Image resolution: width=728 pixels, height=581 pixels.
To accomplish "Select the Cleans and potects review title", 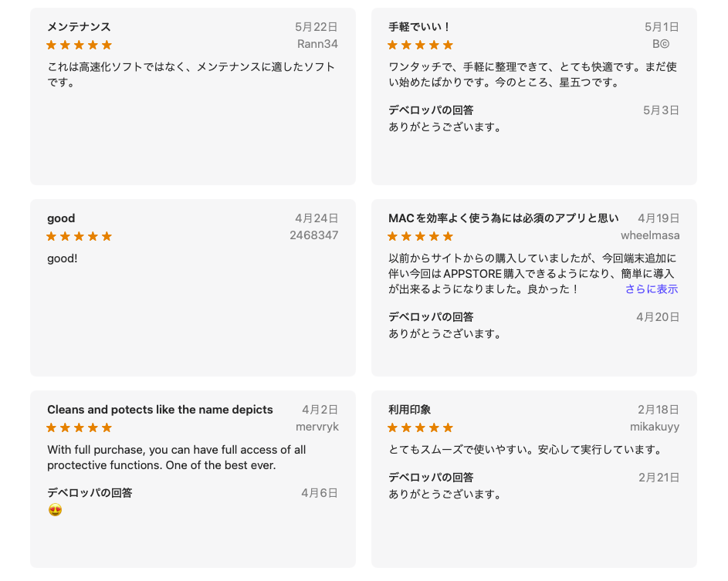I will 160,410.
